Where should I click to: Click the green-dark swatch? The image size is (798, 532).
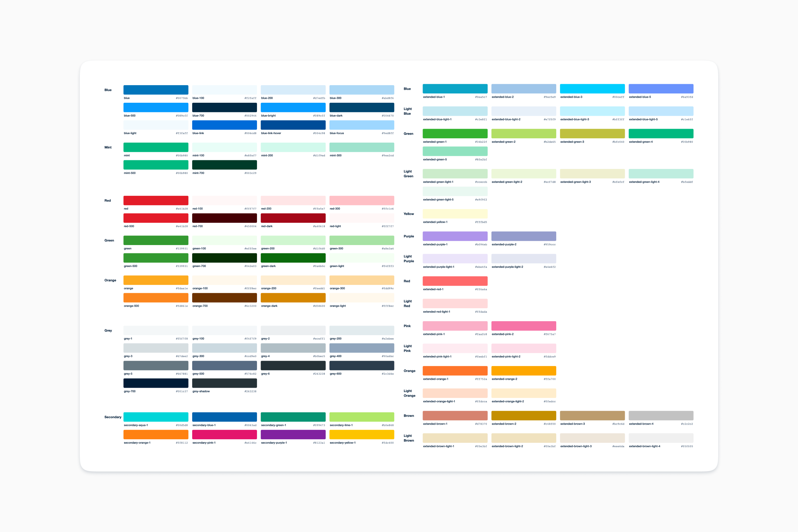[293, 258]
